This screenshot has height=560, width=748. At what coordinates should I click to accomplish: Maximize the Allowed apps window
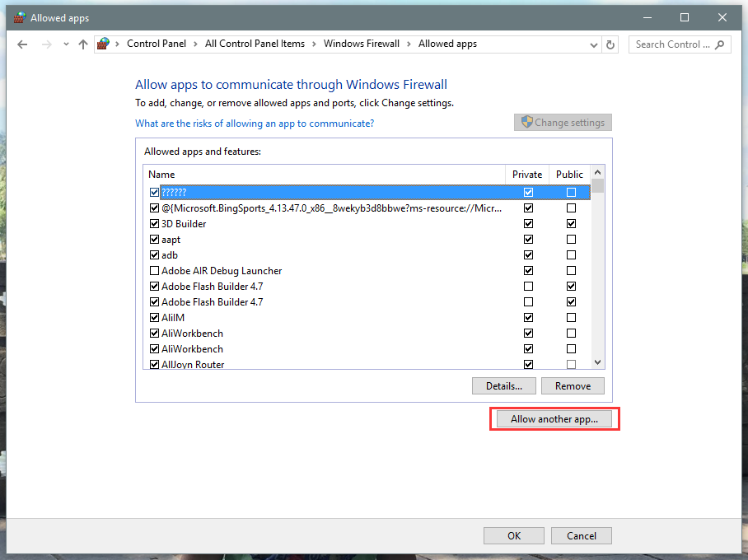tap(684, 17)
